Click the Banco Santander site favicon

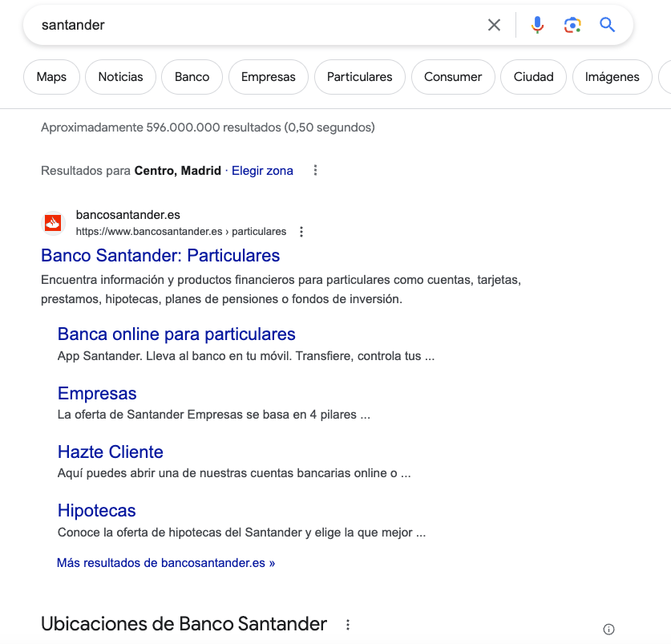coord(52,223)
